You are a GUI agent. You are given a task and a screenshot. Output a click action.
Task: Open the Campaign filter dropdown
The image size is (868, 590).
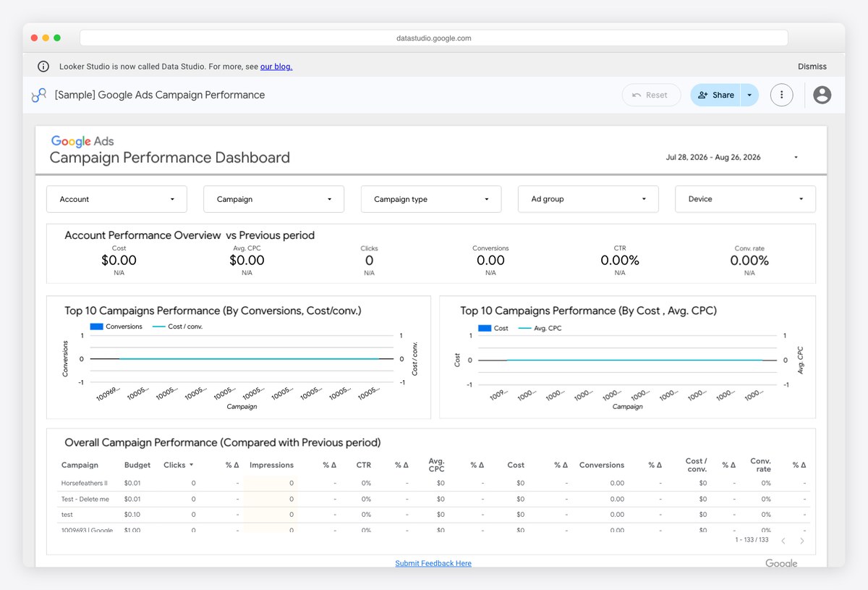point(273,199)
